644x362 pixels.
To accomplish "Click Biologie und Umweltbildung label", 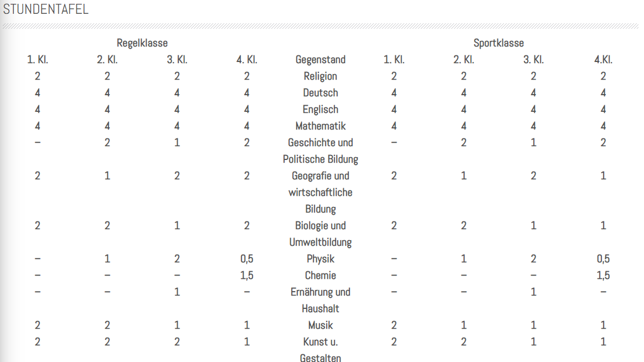I will tap(321, 234).
